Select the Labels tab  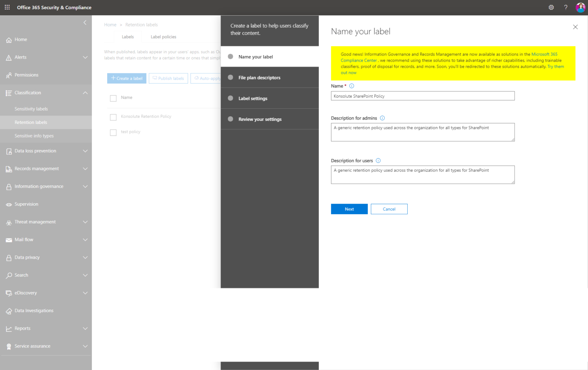(x=128, y=37)
